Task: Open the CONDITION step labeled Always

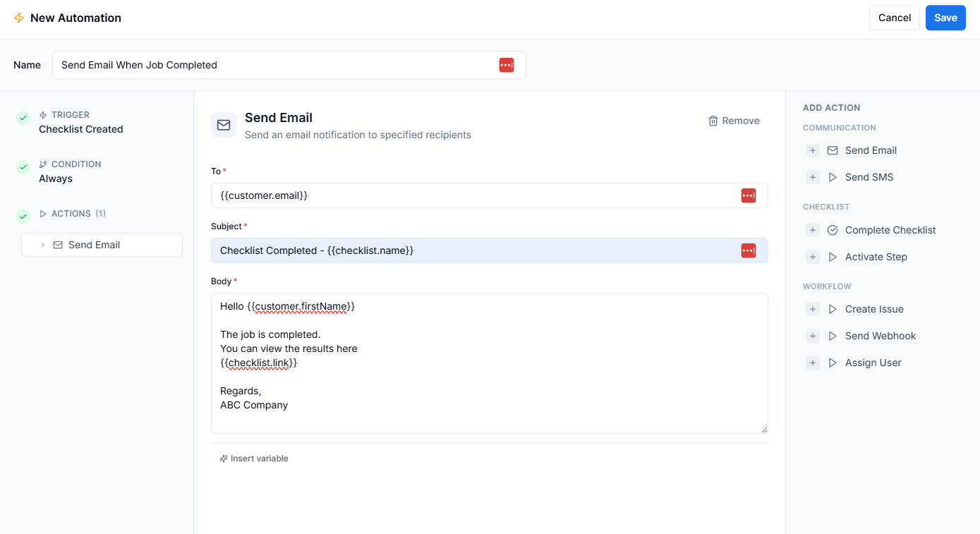Action: (x=55, y=178)
